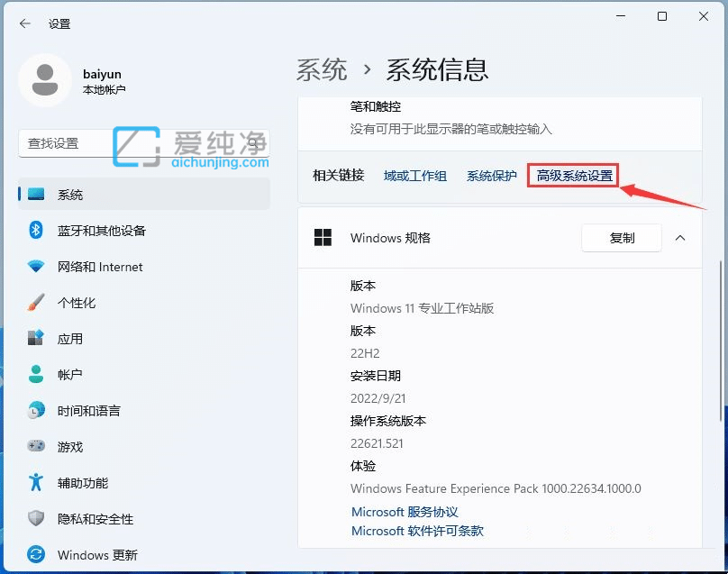Open 网络和 Internet settings
The width and height of the screenshot is (728, 574).
pyautogui.click(x=144, y=267)
